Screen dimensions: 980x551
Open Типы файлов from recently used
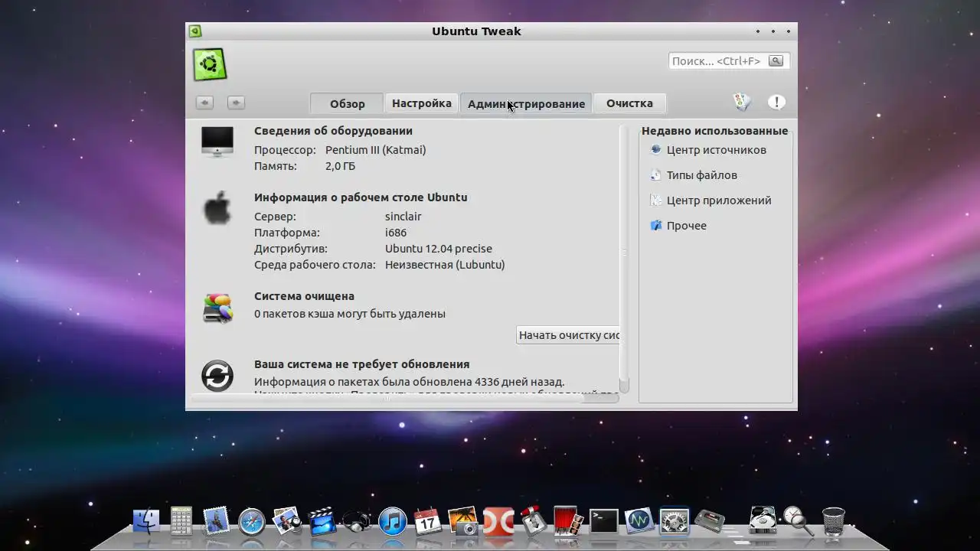click(x=694, y=175)
